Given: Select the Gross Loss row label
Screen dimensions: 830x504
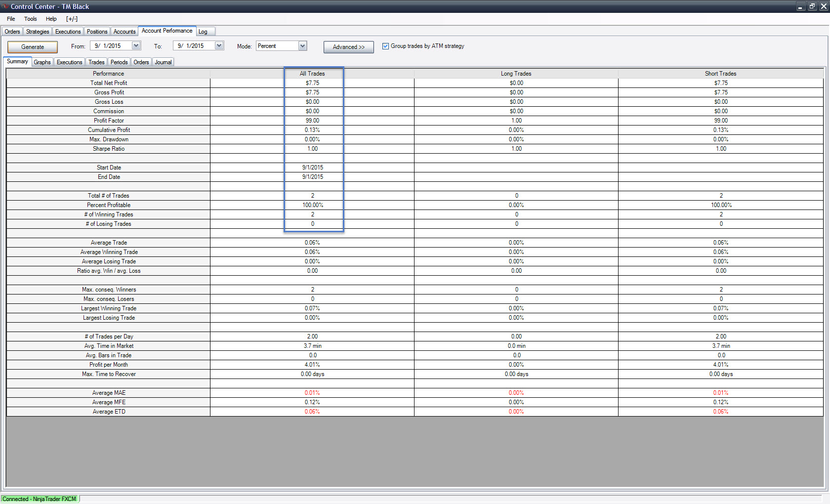Looking at the screenshot, I should click(109, 102).
